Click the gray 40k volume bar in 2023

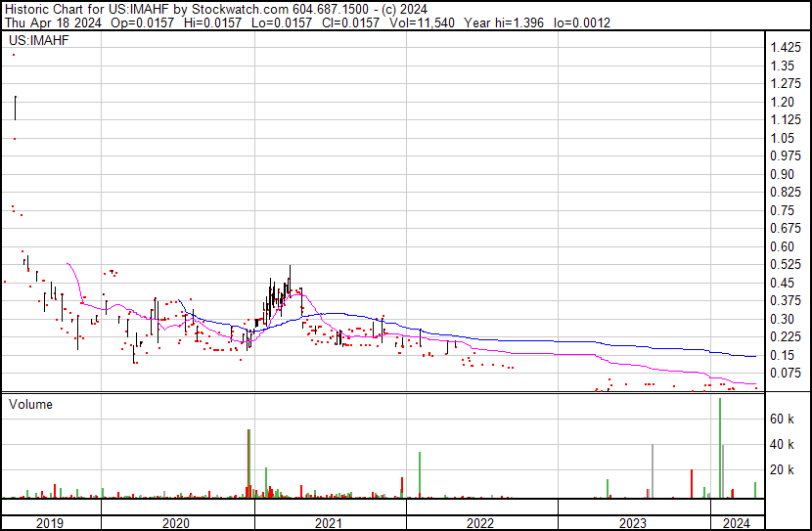point(653,471)
